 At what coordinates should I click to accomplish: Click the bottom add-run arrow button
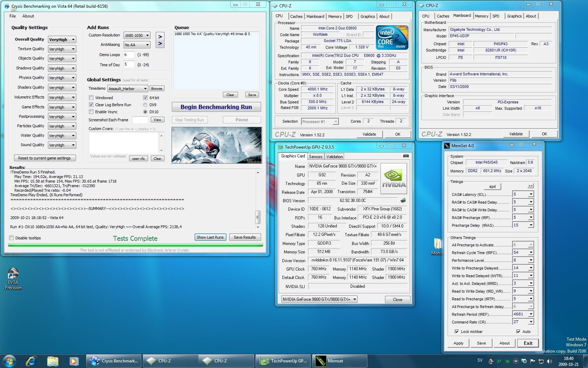coord(160,44)
